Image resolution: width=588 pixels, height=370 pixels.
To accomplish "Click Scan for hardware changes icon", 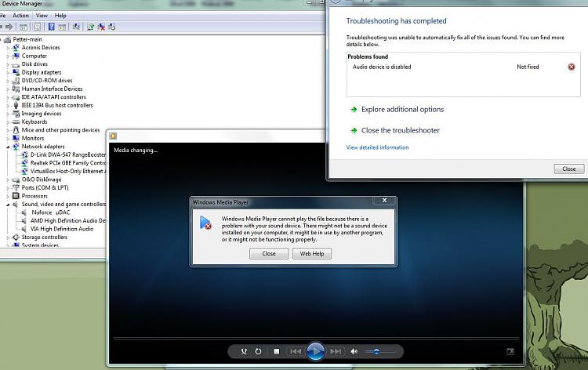I will (x=77, y=27).
